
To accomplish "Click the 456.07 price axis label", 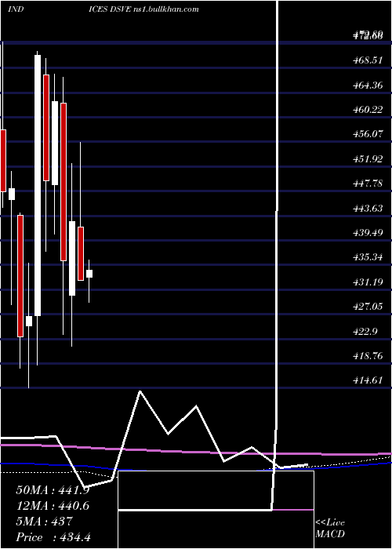I will click(x=368, y=134).
